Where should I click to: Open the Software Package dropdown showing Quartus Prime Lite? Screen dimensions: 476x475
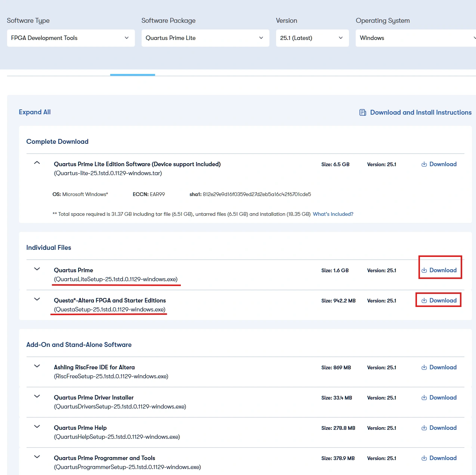point(205,38)
